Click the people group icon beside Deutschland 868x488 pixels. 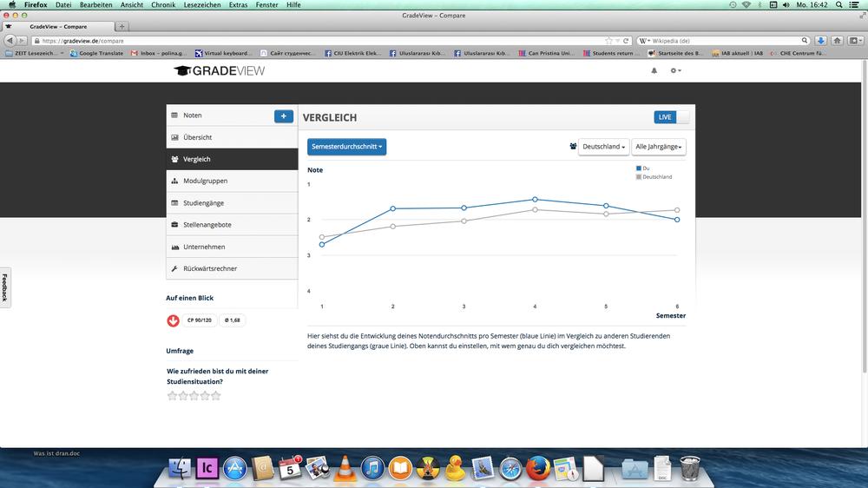tap(573, 146)
